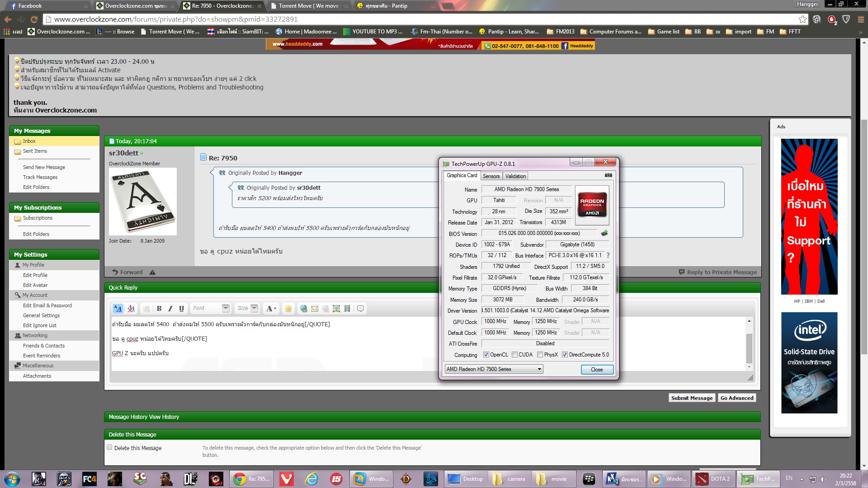Open Sent Items folder link
This screenshot has height=488, width=868.
click(x=35, y=151)
